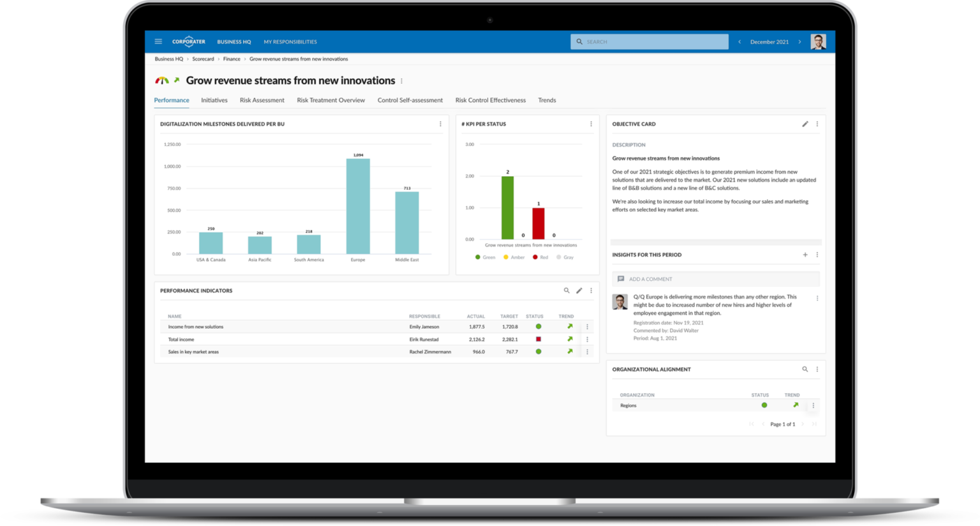Open the My Responsibilities menu

[x=290, y=41]
